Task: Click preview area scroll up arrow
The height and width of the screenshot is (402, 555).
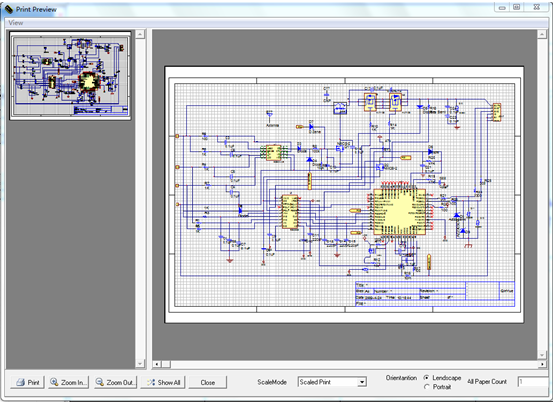Action: [542, 34]
